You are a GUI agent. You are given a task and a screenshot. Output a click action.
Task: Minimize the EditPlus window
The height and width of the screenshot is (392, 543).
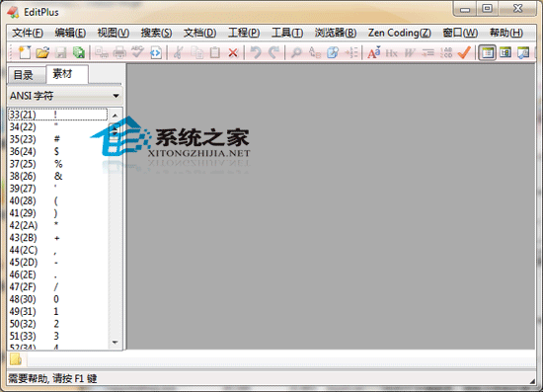coord(465,9)
